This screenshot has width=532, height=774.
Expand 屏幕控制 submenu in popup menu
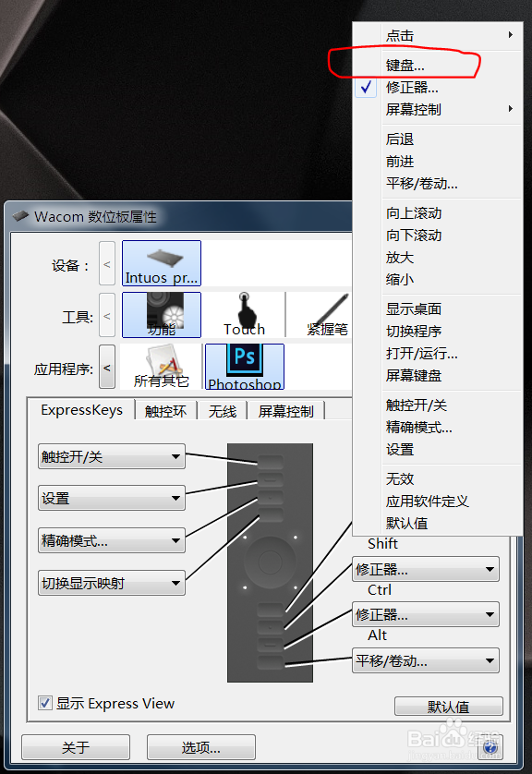(438, 109)
